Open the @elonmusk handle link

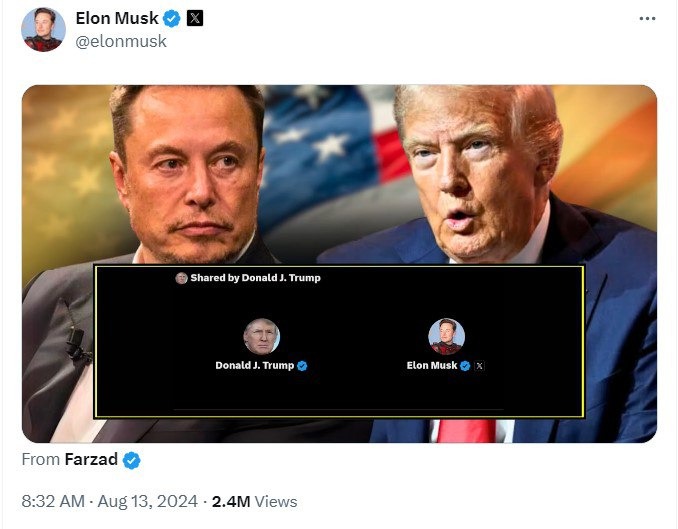pos(121,42)
